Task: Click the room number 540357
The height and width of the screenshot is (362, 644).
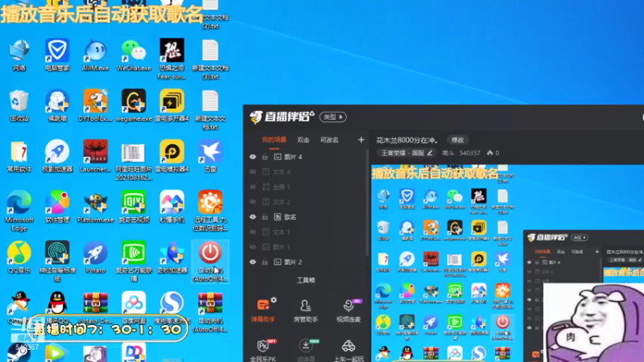Action: point(469,153)
